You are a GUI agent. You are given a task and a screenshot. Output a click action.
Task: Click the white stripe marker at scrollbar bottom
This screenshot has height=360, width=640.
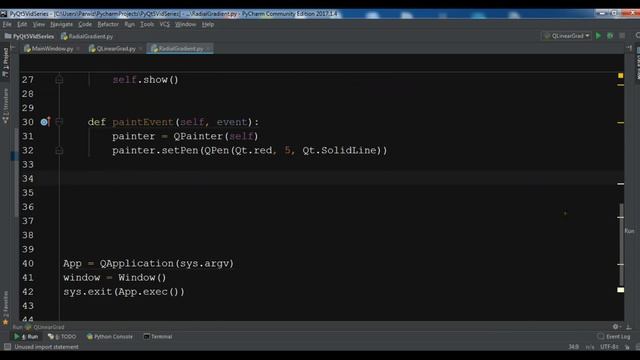(x=620, y=290)
